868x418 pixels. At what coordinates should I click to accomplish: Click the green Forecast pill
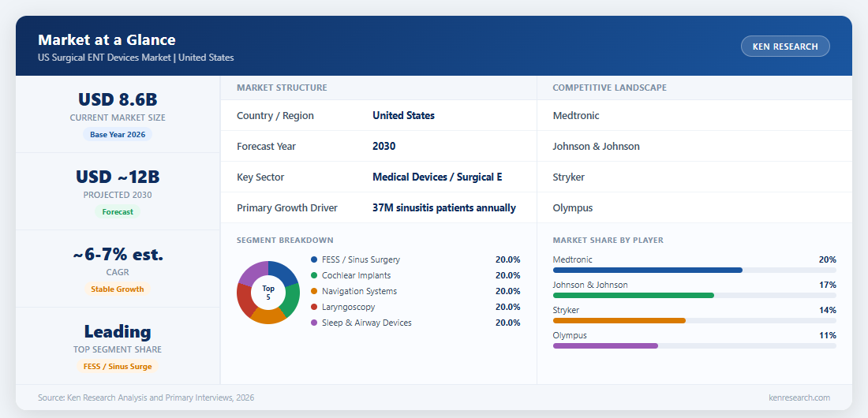pyautogui.click(x=118, y=211)
